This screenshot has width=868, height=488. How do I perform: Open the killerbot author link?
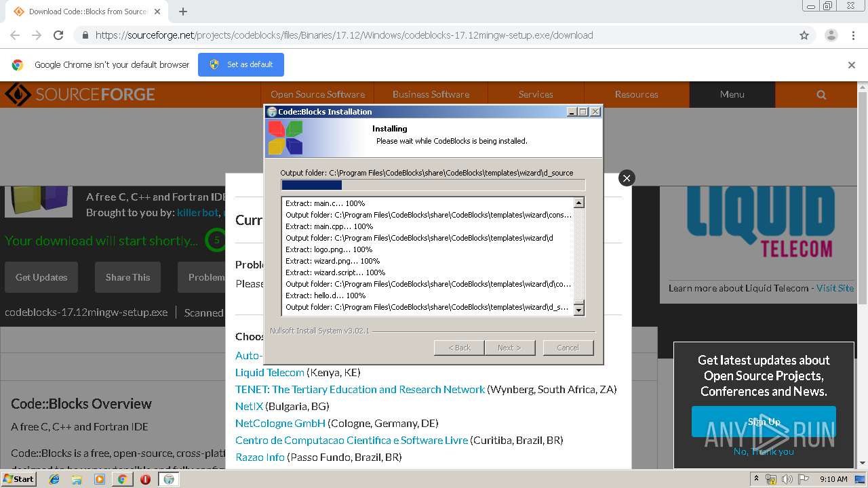197,213
